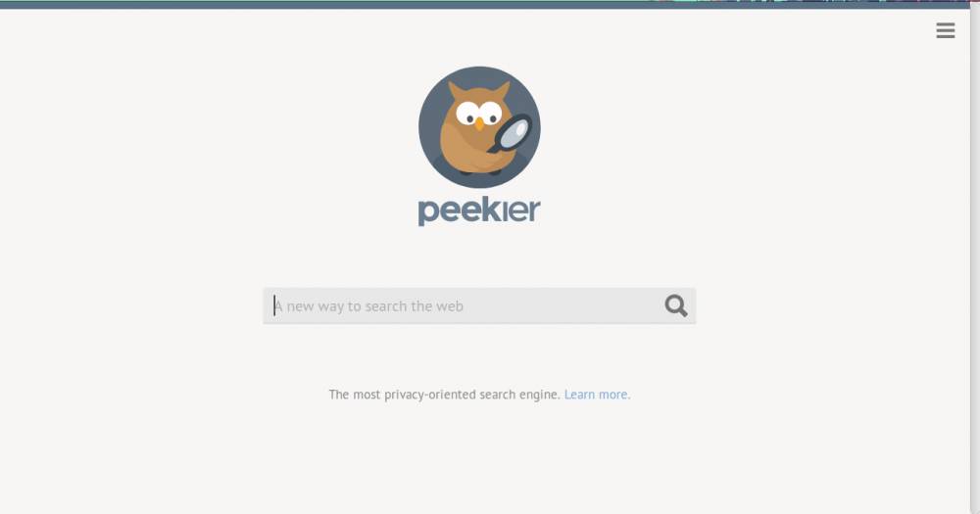Image resolution: width=980 pixels, height=514 pixels.
Task: Click the owl logo image
Action: coord(479,127)
